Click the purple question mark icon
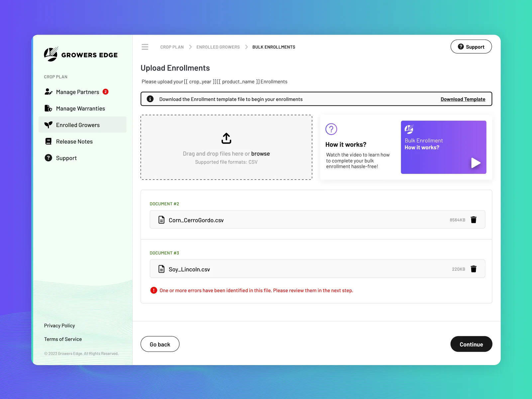This screenshot has width=532, height=399. (331, 129)
